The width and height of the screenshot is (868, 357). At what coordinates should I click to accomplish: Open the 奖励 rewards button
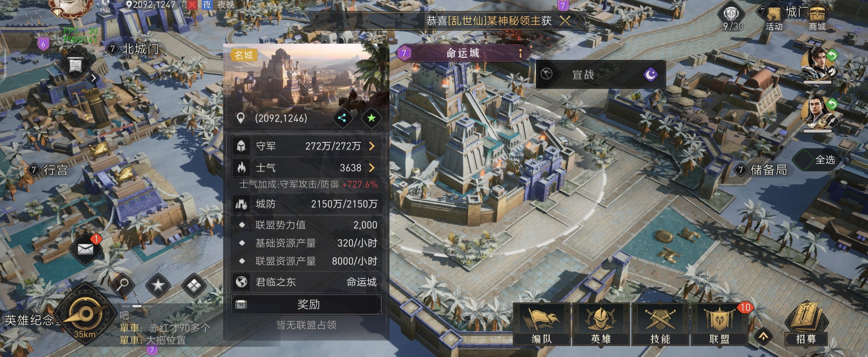(306, 304)
